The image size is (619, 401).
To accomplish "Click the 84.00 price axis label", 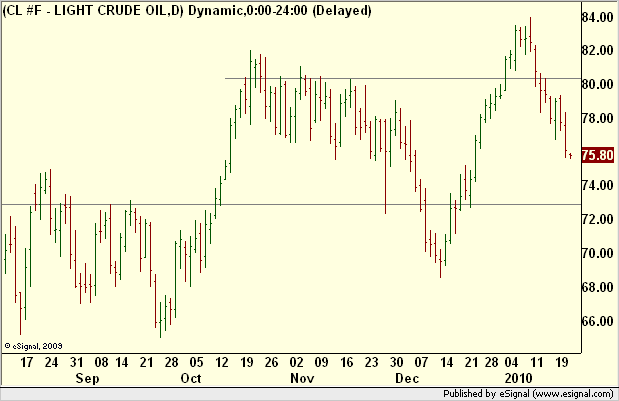I will tap(598, 17).
